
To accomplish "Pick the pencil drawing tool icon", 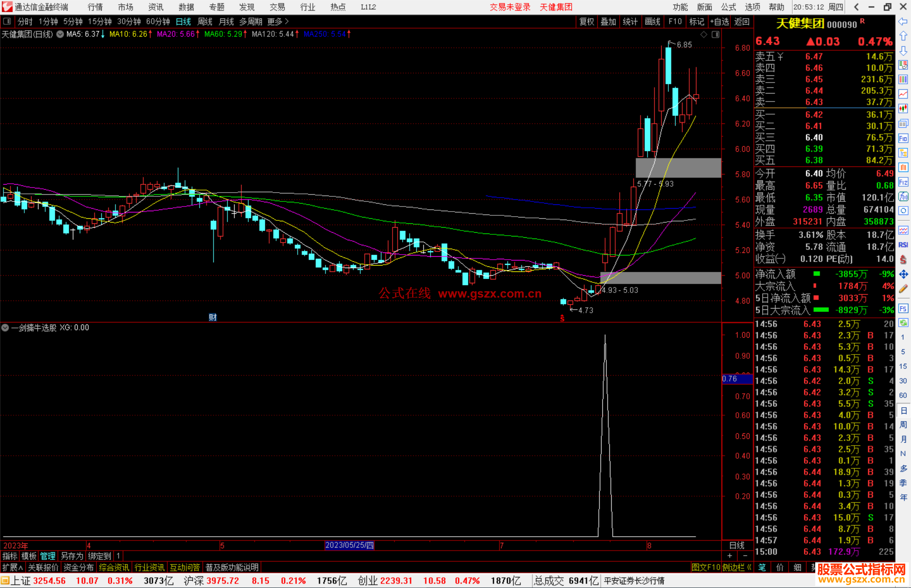I will (x=903, y=289).
